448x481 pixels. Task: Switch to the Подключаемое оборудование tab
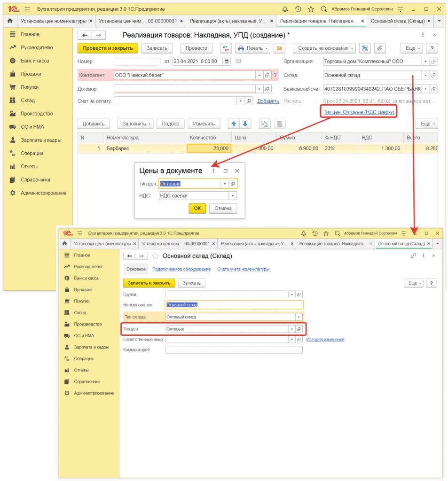(181, 269)
